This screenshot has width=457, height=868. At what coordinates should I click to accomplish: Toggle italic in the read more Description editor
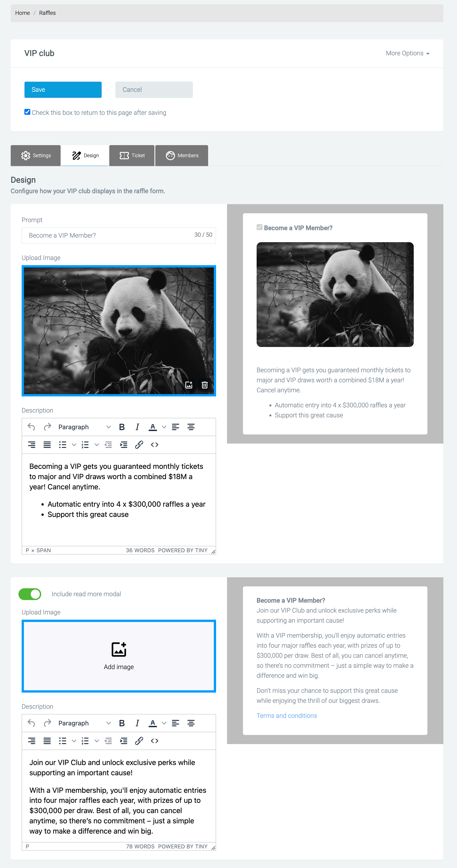point(137,723)
